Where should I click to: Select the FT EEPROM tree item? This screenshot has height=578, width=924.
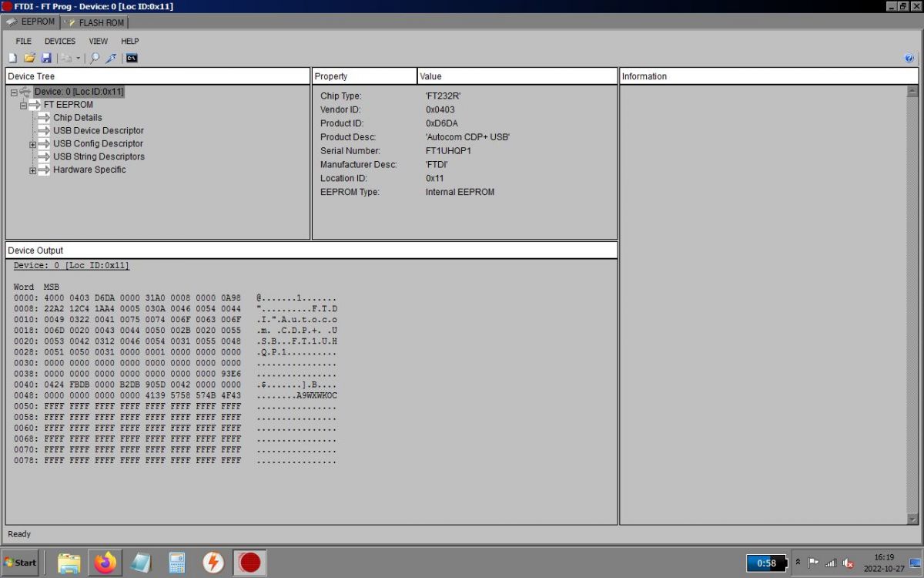click(69, 105)
